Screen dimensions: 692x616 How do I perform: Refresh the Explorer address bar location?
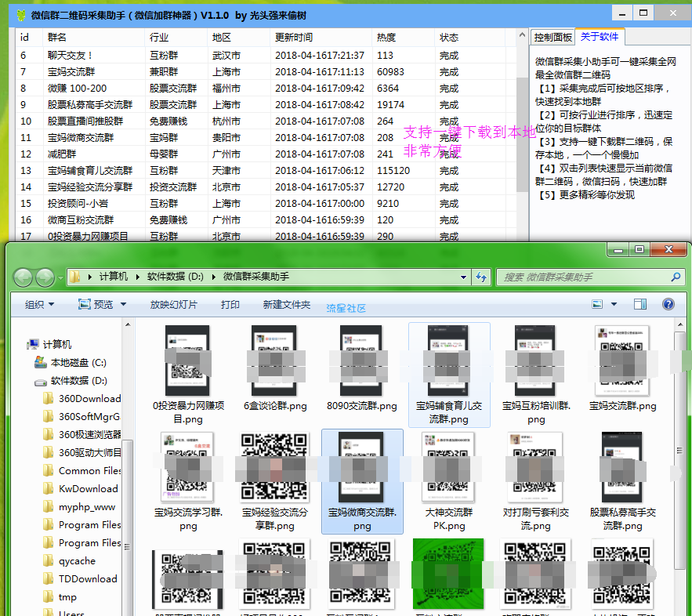(x=481, y=277)
